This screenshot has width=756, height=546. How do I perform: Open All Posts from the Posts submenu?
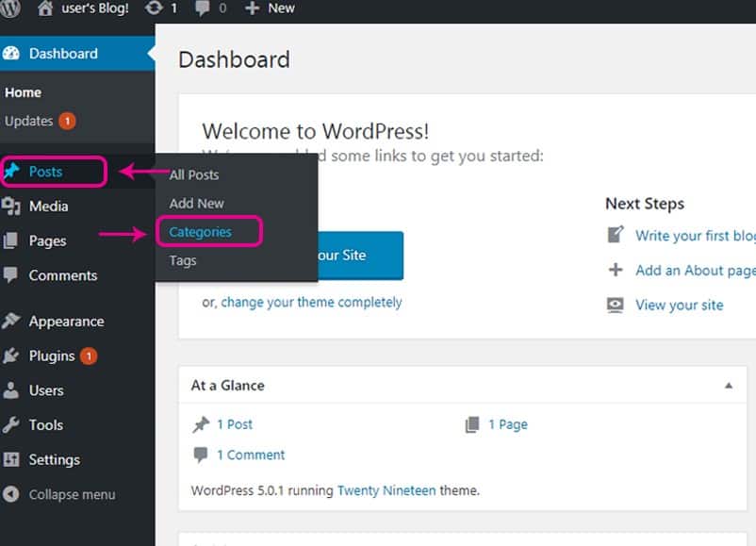(x=194, y=174)
